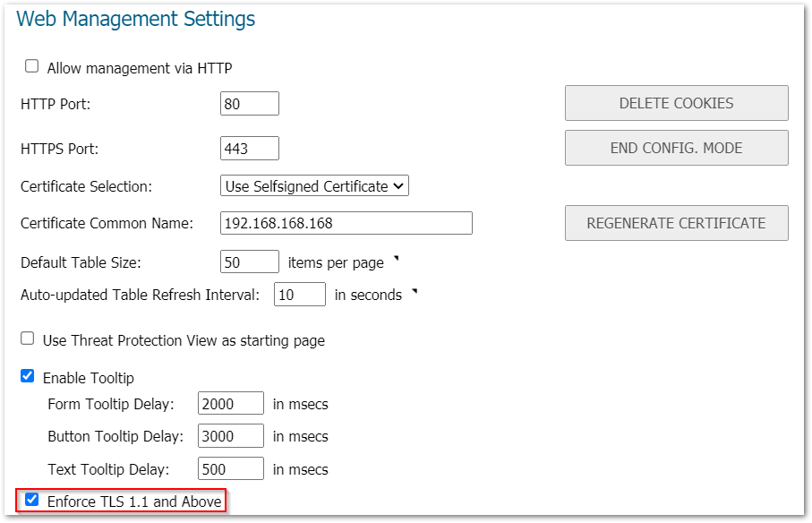This screenshot has height=523, width=812.
Task: Click into the HTTPS Port field
Action: coord(249,148)
